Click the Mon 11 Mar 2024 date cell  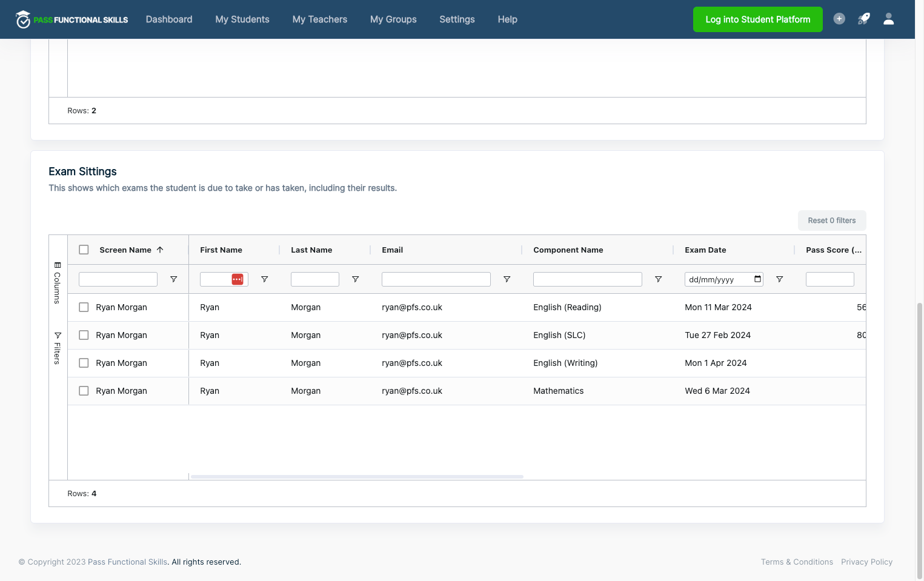(x=718, y=307)
